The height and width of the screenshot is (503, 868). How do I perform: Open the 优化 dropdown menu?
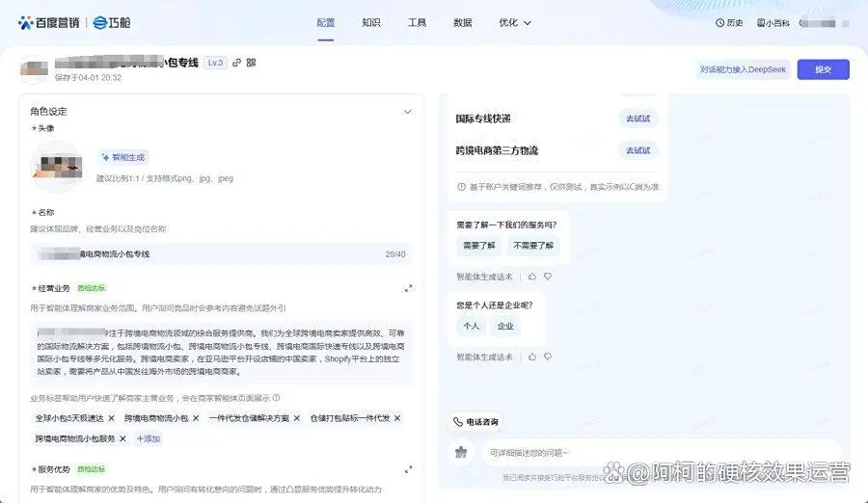pyautogui.click(x=515, y=22)
